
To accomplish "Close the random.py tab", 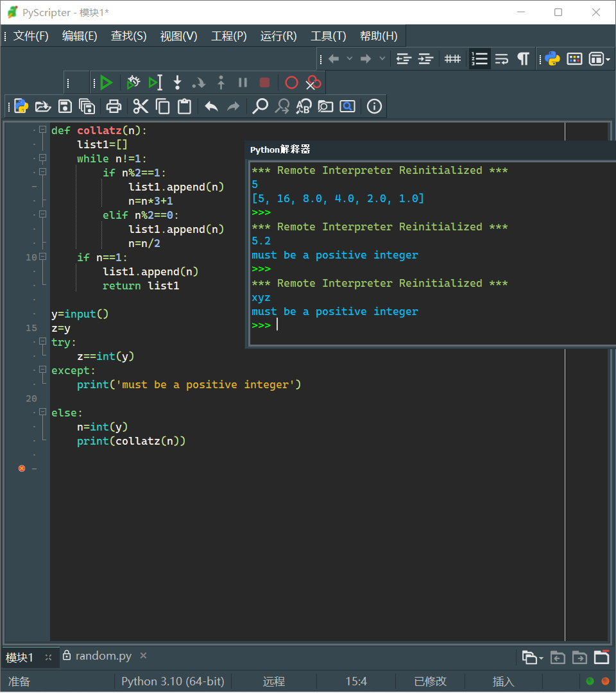I will coord(144,655).
